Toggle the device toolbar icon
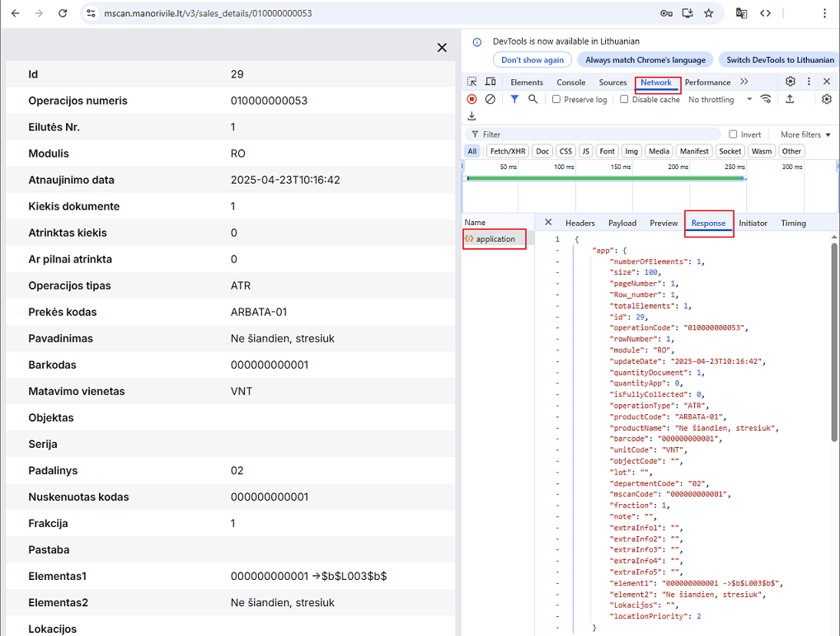The height and width of the screenshot is (636, 840). tap(490, 82)
